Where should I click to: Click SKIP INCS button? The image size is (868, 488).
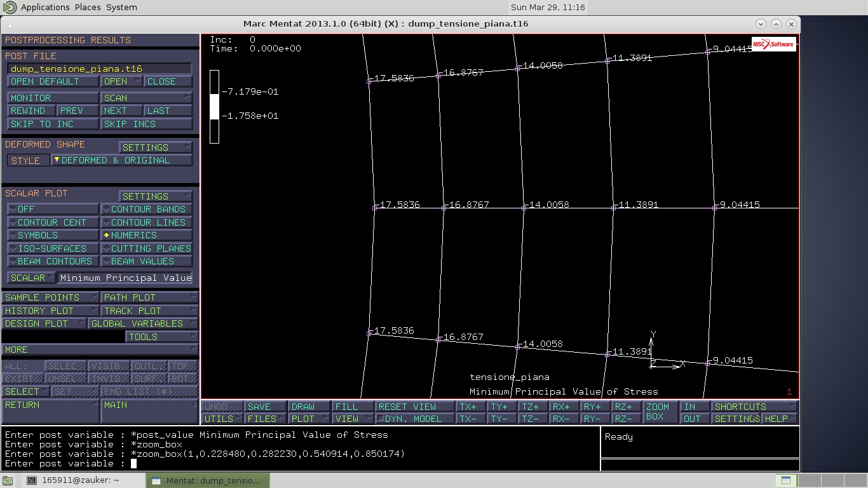(x=146, y=124)
